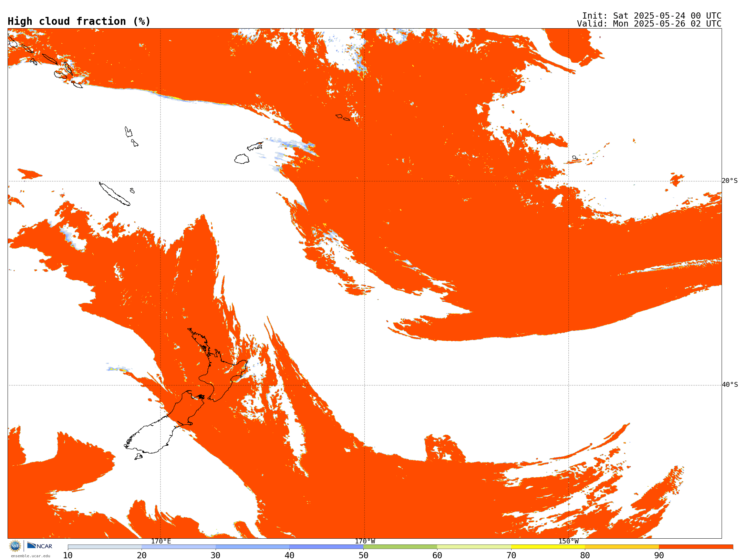Click the 170°E longitude label

(x=161, y=541)
